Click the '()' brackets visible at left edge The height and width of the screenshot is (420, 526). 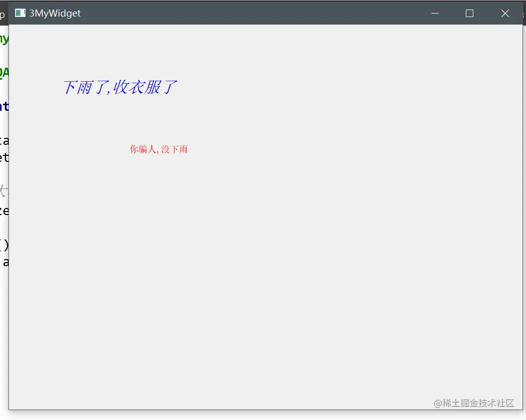5,244
